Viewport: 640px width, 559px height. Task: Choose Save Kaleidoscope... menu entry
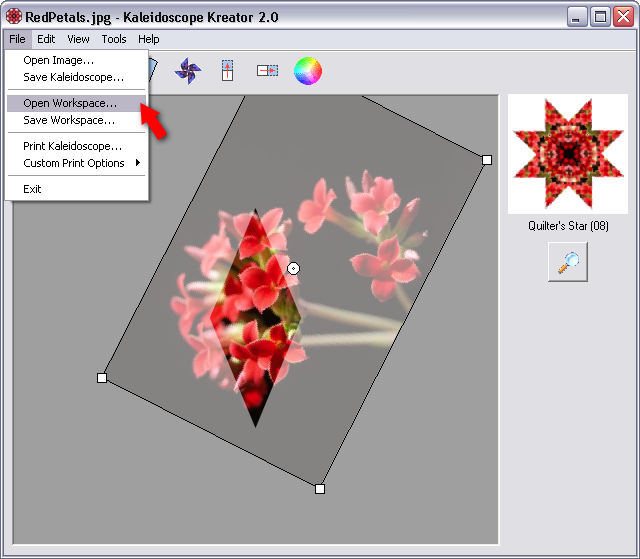[x=77, y=77]
